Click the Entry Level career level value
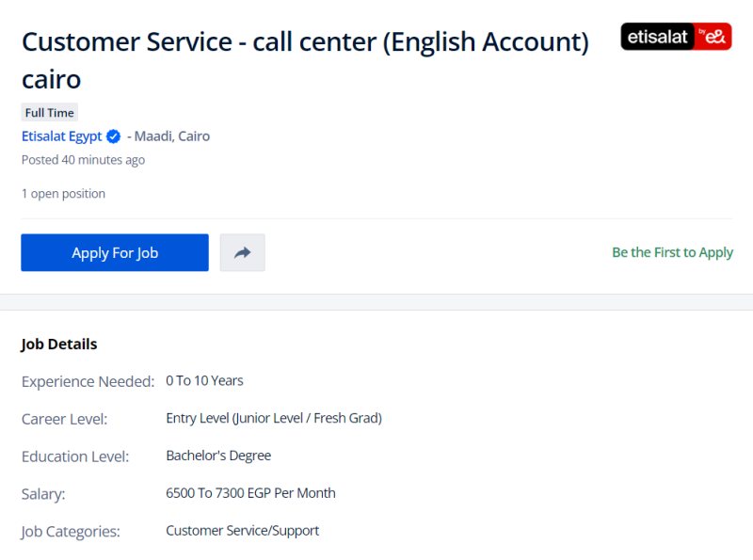753x560 pixels. point(273,418)
